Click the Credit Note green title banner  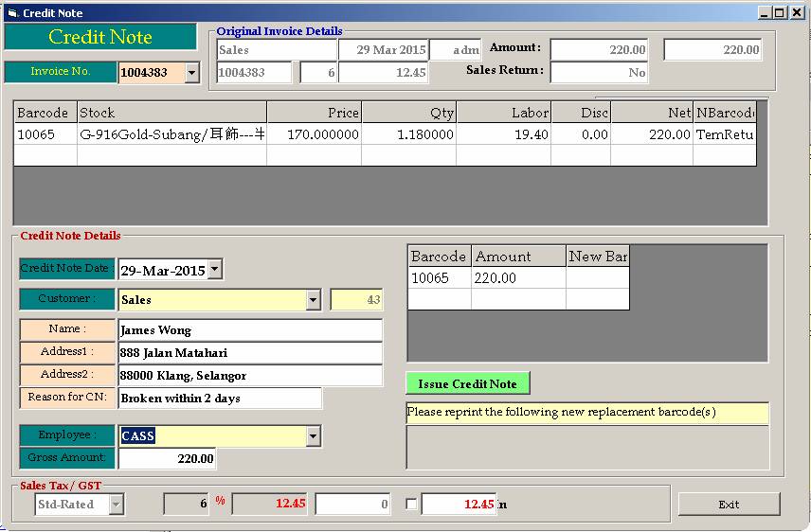tap(100, 37)
